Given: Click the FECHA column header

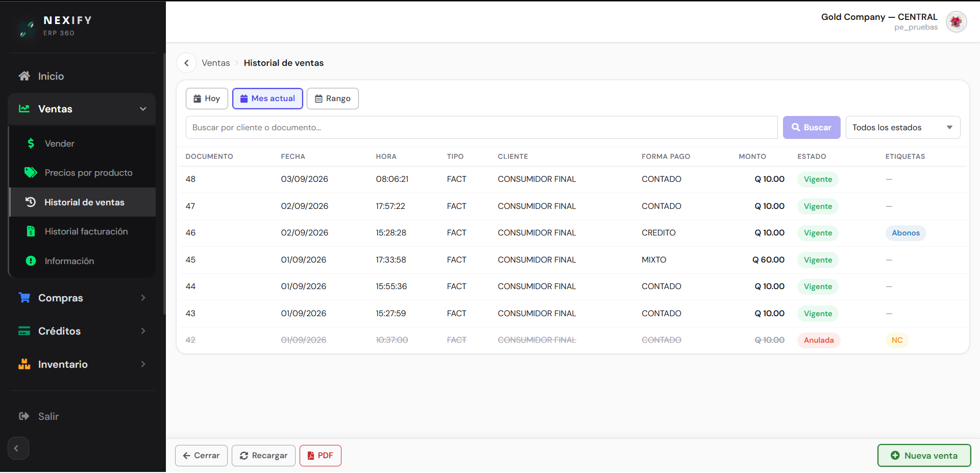Looking at the screenshot, I should click(293, 156).
